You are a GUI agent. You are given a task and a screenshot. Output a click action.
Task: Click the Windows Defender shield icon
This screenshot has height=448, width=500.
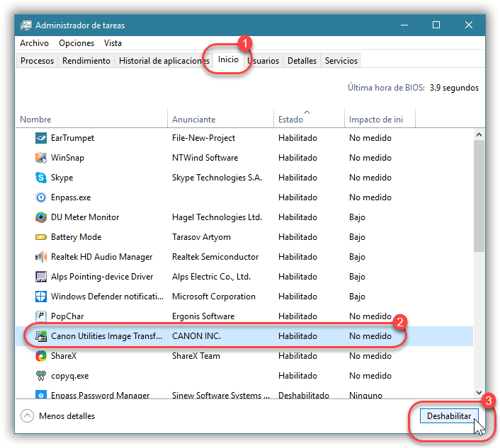pos(41,297)
